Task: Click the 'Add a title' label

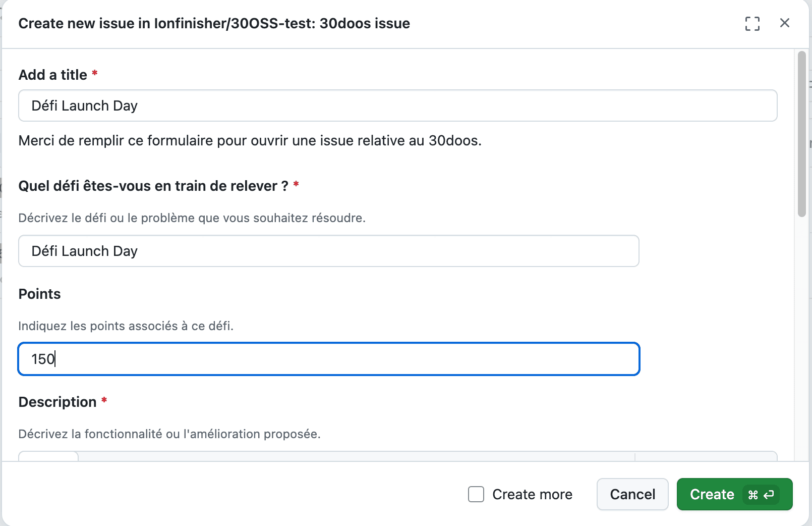Action: coord(52,75)
